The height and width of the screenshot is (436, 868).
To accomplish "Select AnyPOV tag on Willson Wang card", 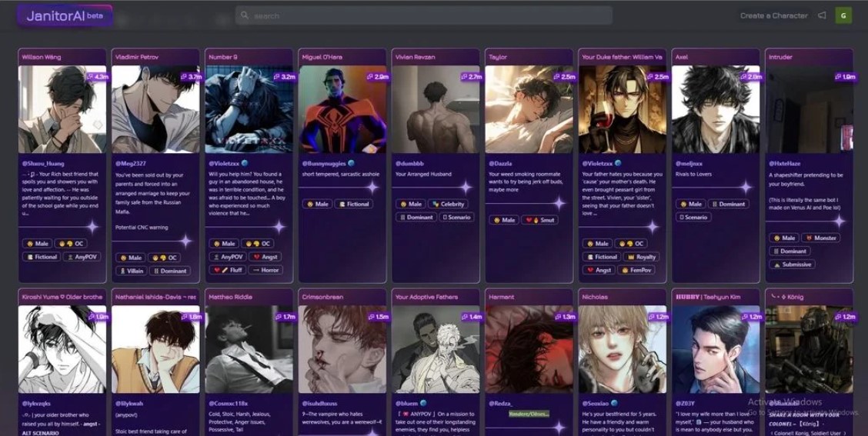I will [82, 257].
